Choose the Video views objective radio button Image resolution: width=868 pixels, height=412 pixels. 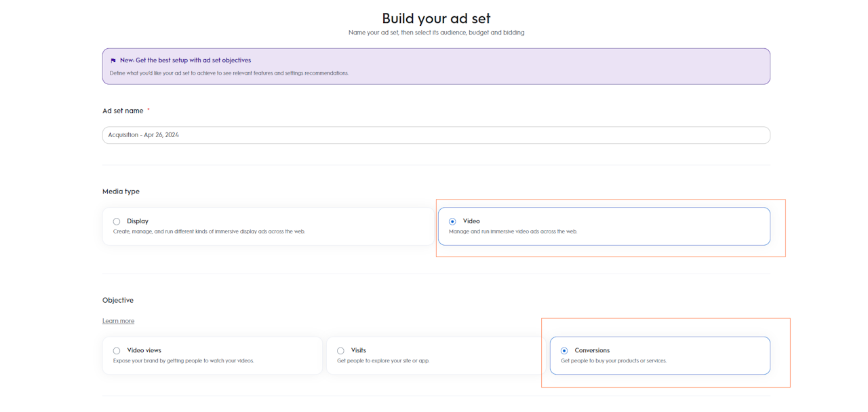coord(117,351)
